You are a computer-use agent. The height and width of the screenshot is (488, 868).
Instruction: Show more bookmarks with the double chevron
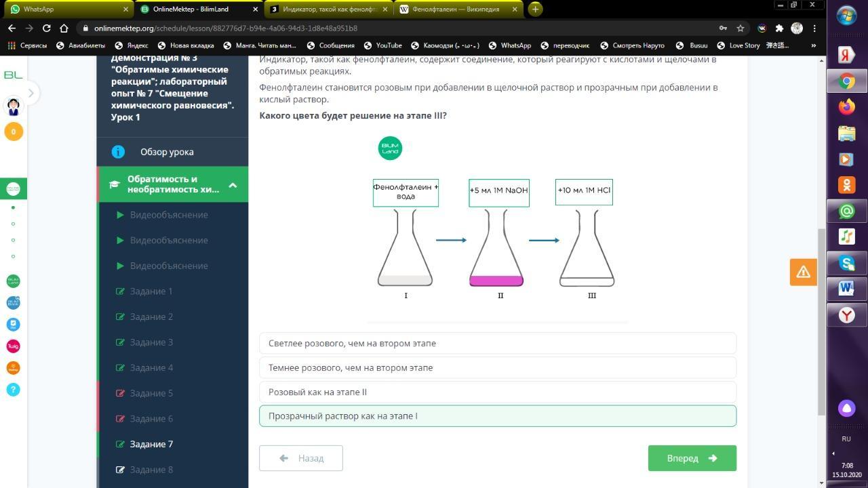pyautogui.click(x=814, y=45)
